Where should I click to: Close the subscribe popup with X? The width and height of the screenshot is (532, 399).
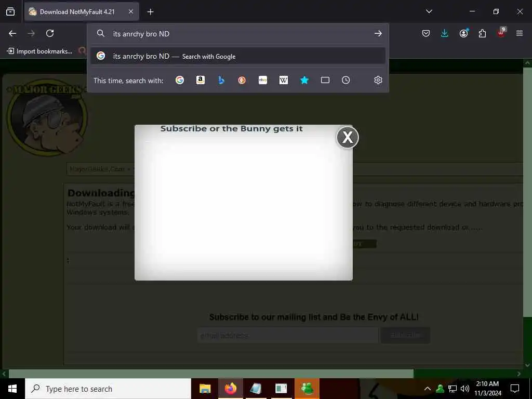click(x=348, y=137)
